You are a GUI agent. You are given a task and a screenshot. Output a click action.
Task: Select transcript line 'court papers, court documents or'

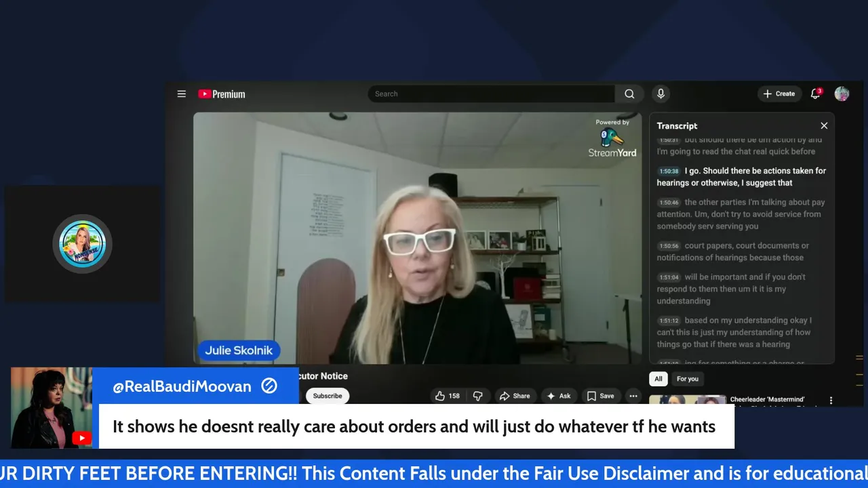click(747, 246)
